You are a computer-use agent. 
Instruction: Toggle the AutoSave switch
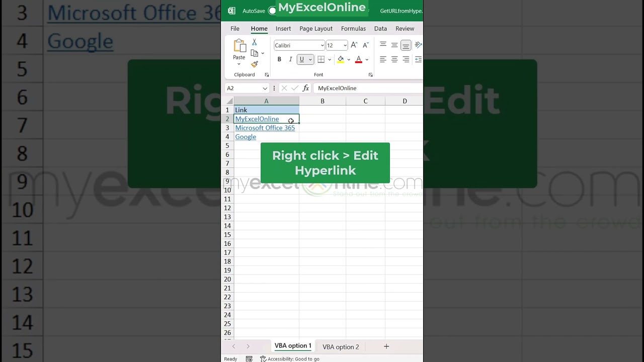coord(272,11)
